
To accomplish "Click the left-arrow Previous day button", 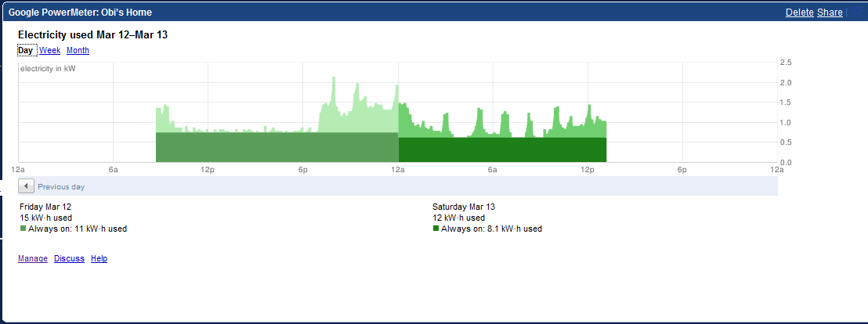I will [27, 186].
